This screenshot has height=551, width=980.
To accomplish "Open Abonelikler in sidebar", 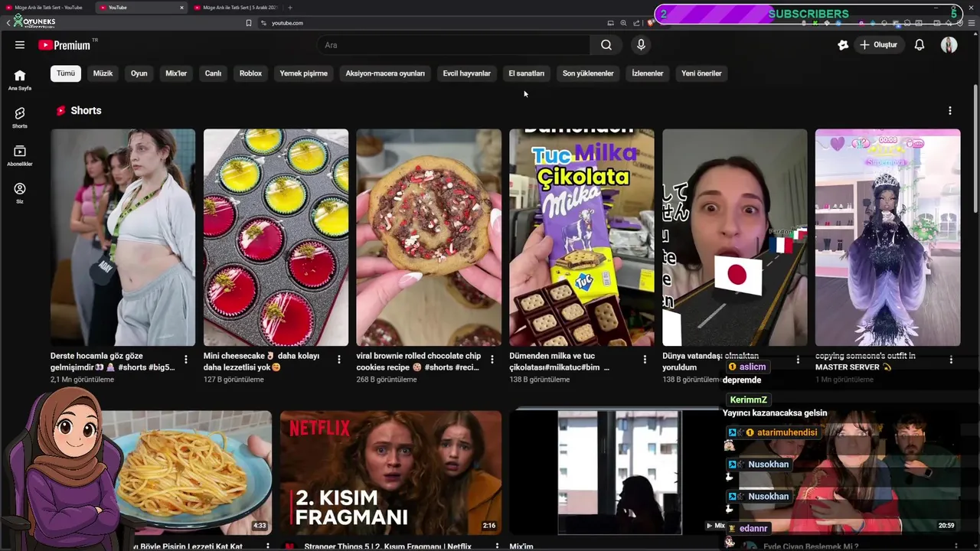I will pyautogui.click(x=20, y=155).
